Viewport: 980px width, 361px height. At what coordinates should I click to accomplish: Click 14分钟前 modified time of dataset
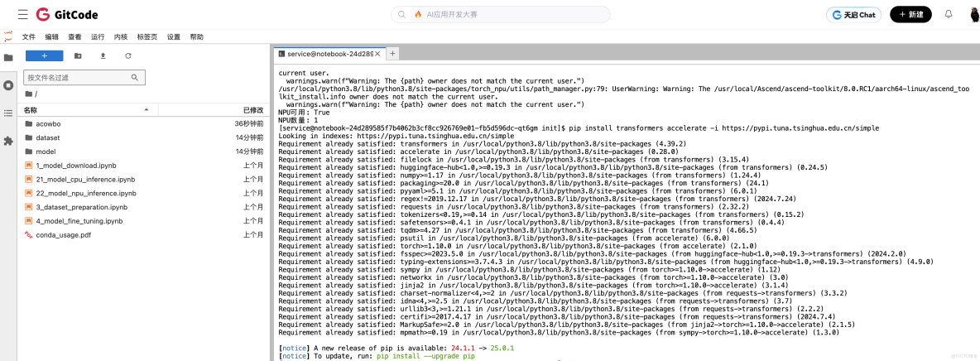[x=249, y=137]
